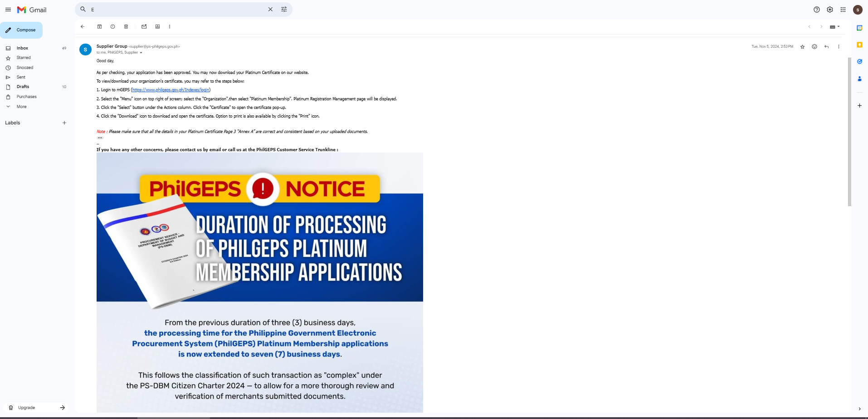This screenshot has height=419, width=868.
Task: Click the Reply arrow icon
Action: coord(826,47)
